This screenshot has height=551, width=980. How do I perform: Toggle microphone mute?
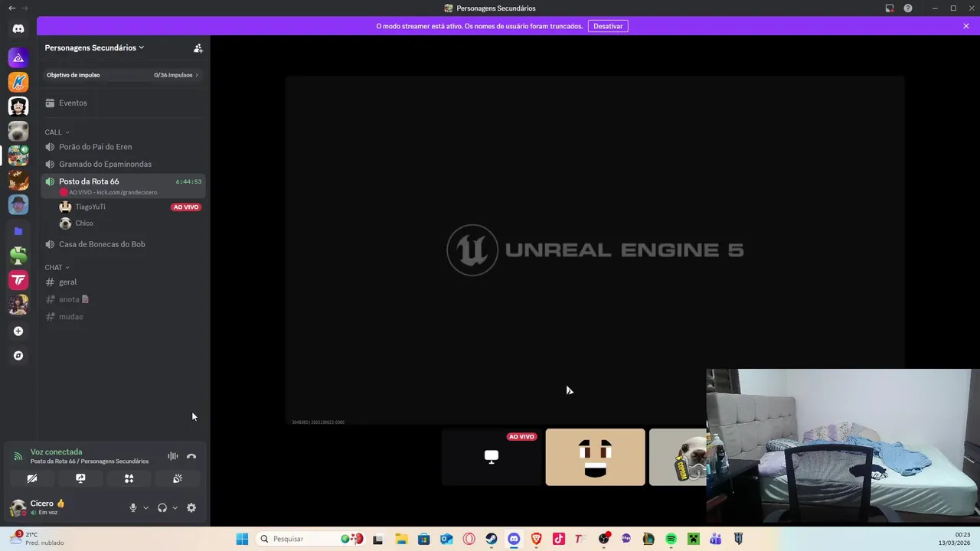pos(133,507)
